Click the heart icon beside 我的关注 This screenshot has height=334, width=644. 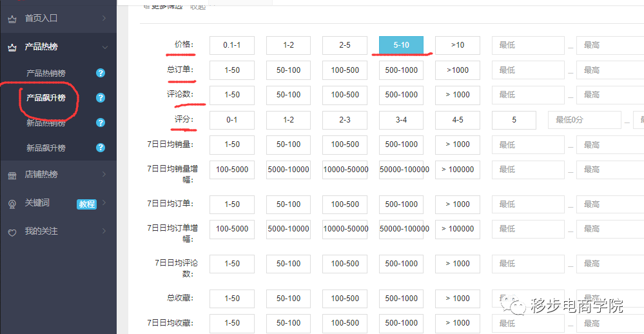coord(12,233)
